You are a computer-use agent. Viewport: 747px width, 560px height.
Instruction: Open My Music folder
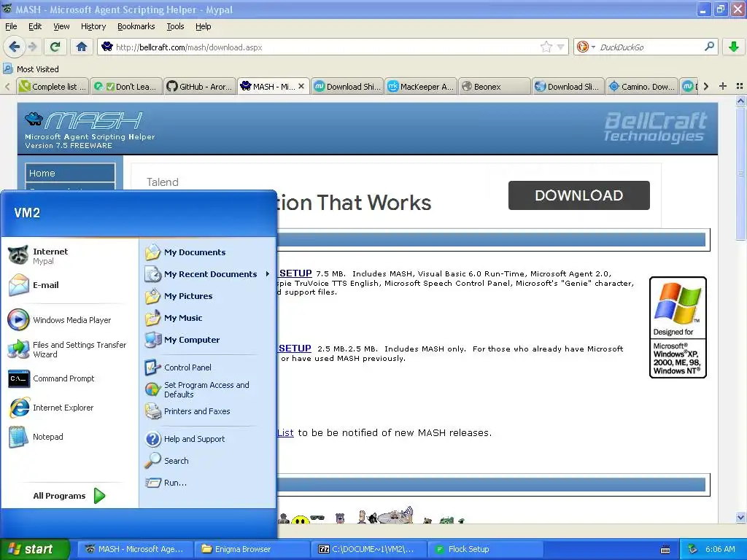pos(208,318)
